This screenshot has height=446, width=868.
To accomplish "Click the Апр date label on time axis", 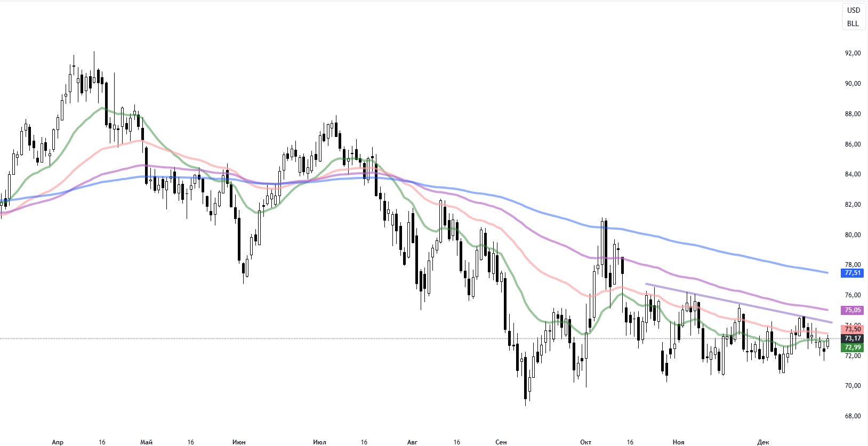I will pyautogui.click(x=58, y=442).
